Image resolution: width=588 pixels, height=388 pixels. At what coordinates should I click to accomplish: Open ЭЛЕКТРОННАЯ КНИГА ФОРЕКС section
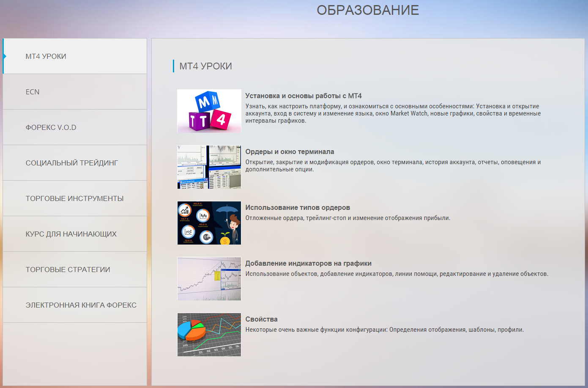(x=81, y=305)
